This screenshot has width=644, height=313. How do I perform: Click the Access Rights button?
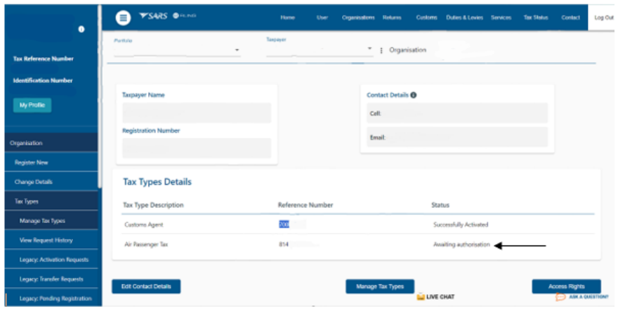566,286
